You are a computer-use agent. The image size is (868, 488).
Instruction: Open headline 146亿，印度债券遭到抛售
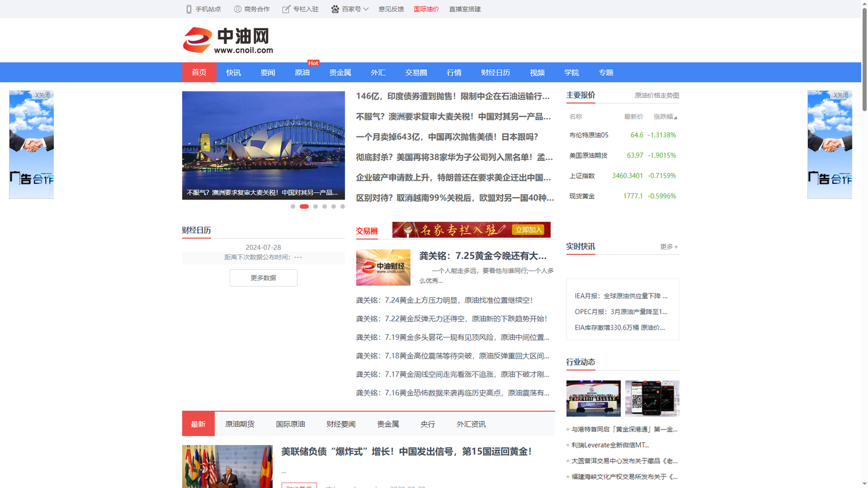[453, 96]
